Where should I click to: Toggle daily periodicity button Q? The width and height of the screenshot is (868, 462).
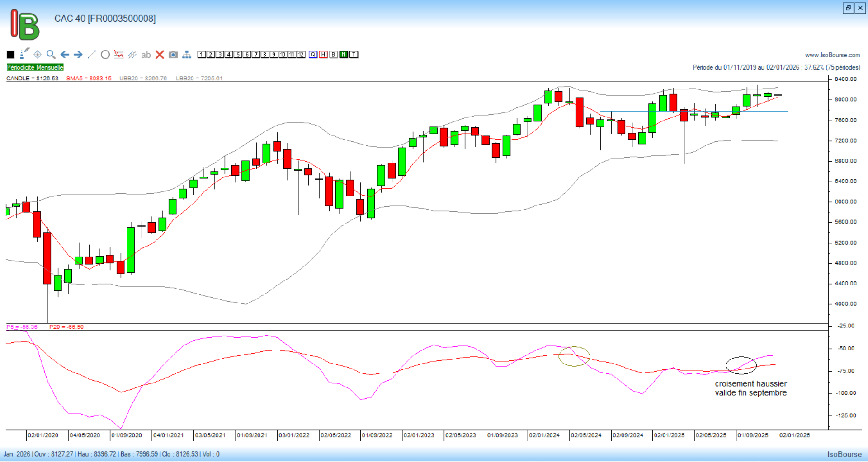(313, 55)
